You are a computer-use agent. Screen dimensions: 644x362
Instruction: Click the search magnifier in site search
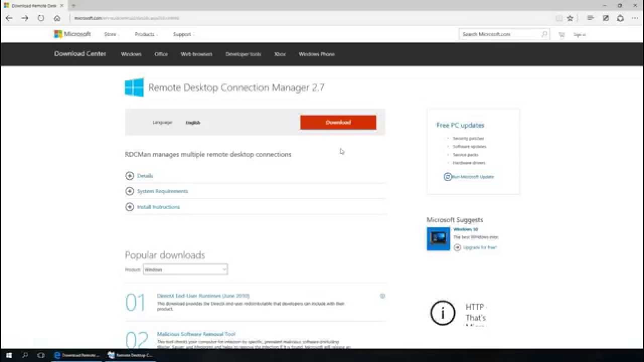[x=544, y=34]
